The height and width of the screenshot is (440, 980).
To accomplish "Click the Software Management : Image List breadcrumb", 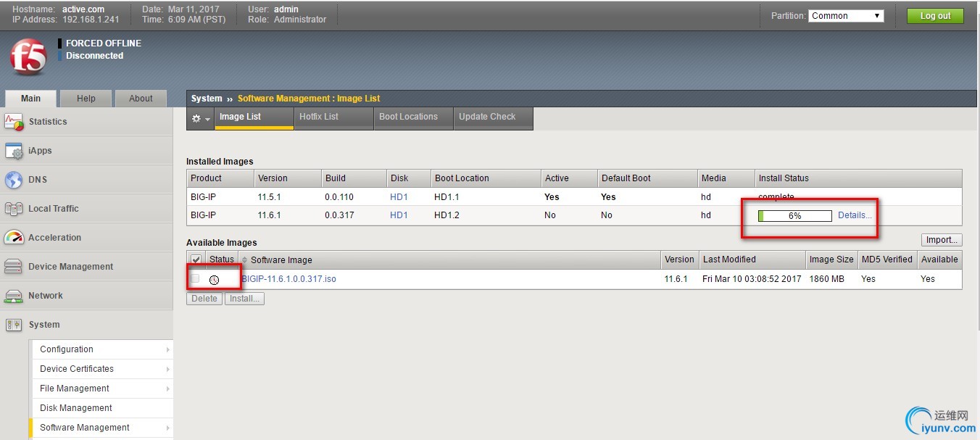I will (309, 99).
